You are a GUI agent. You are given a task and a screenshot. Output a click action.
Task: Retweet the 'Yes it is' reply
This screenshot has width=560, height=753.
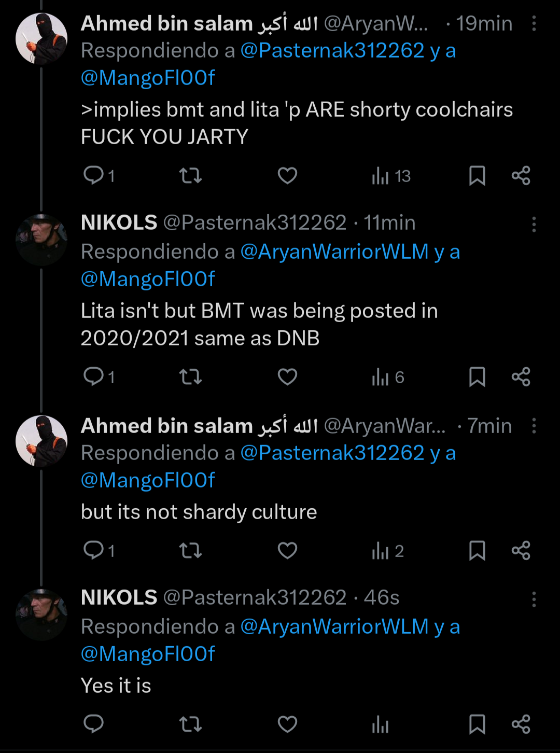click(190, 724)
